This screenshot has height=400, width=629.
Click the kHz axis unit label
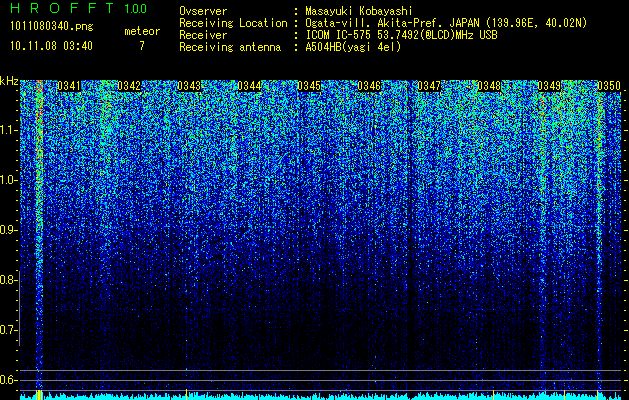click(x=9, y=81)
